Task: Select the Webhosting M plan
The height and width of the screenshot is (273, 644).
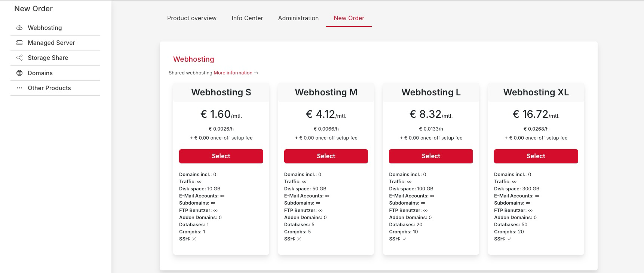Action: pyautogui.click(x=326, y=156)
